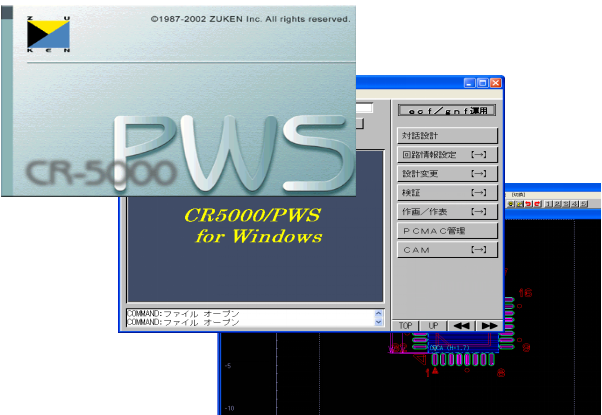
Task: Expand the 検証 submenu
Action: 447,192
